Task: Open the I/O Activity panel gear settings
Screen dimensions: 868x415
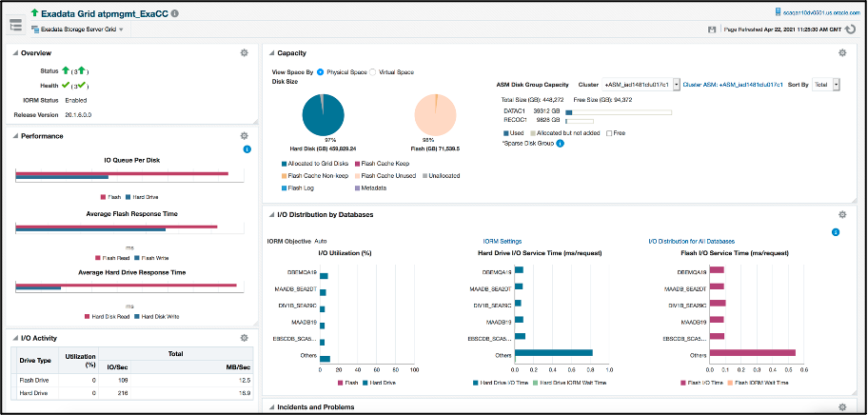Action: pyautogui.click(x=244, y=338)
